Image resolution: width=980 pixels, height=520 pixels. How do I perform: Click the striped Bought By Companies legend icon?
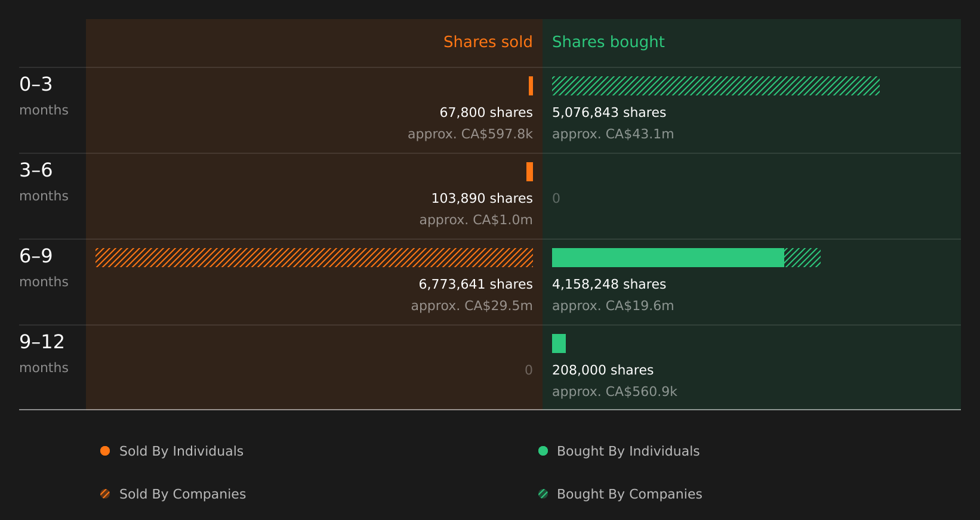[543, 494]
